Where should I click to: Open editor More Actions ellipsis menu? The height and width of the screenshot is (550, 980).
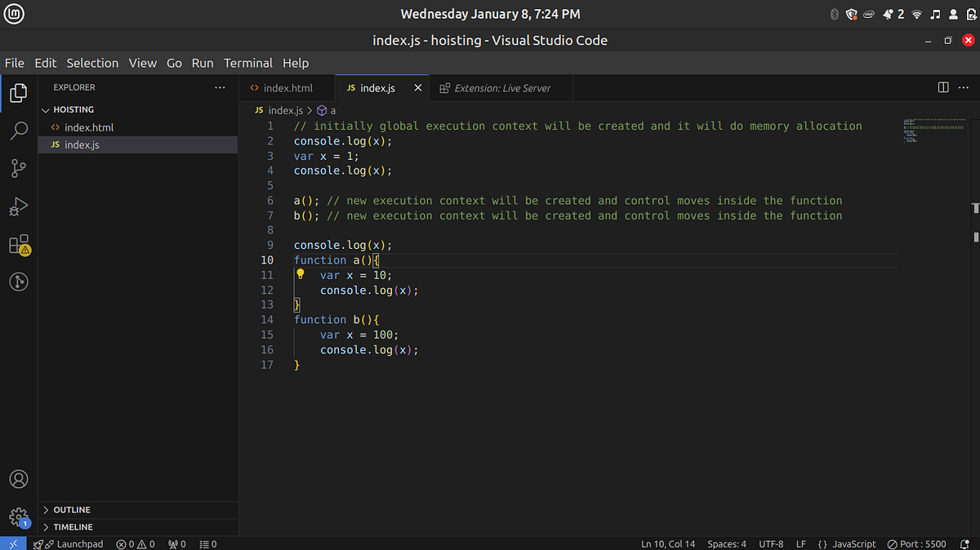point(964,87)
